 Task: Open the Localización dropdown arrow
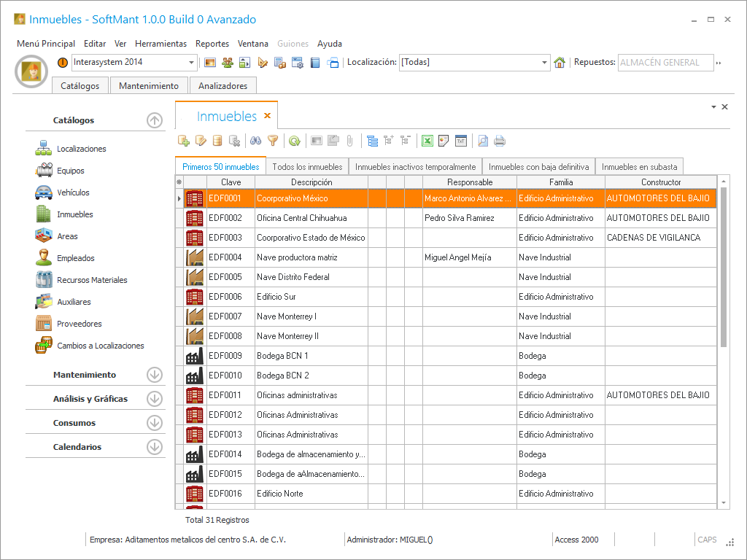click(x=544, y=63)
